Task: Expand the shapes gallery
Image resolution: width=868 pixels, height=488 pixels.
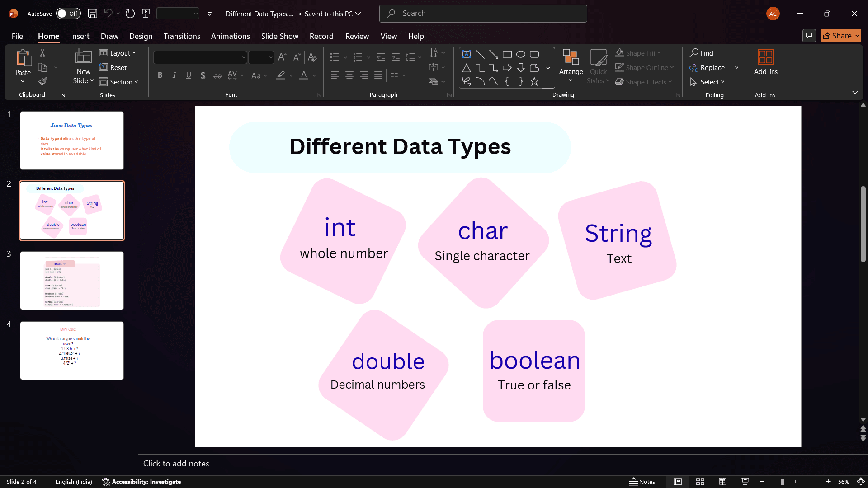Action: point(548,68)
